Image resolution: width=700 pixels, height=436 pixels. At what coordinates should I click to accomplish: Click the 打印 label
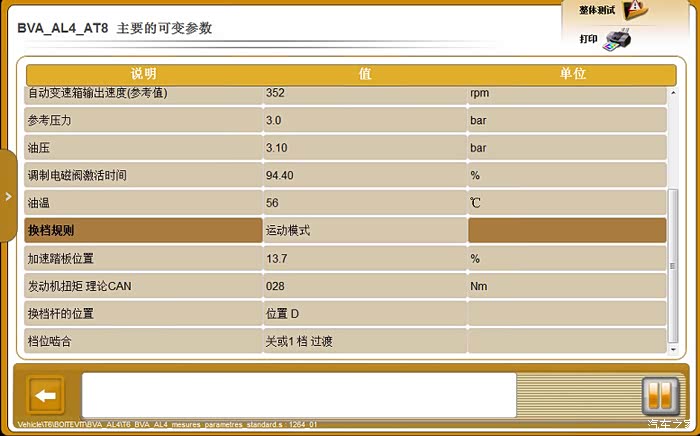(x=589, y=39)
